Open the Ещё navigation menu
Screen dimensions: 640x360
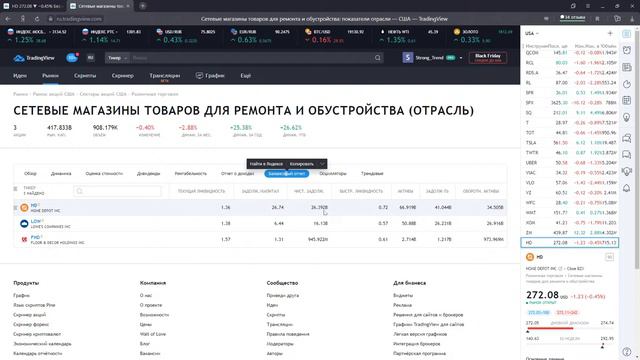click(245, 76)
